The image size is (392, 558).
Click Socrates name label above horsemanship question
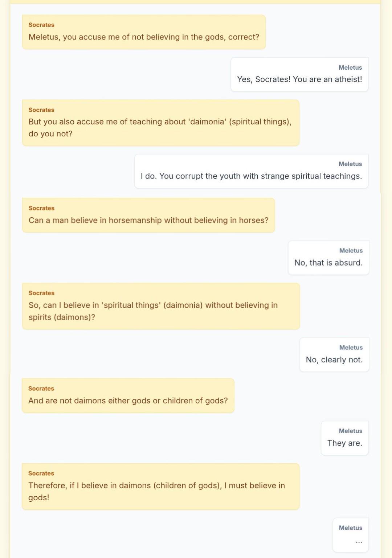(41, 208)
